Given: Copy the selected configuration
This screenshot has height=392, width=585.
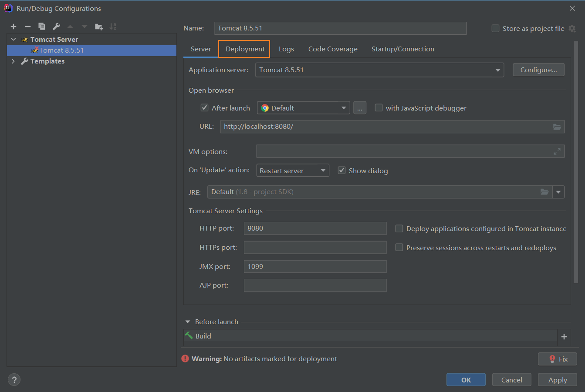Looking at the screenshot, I should [x=42, y=27].
